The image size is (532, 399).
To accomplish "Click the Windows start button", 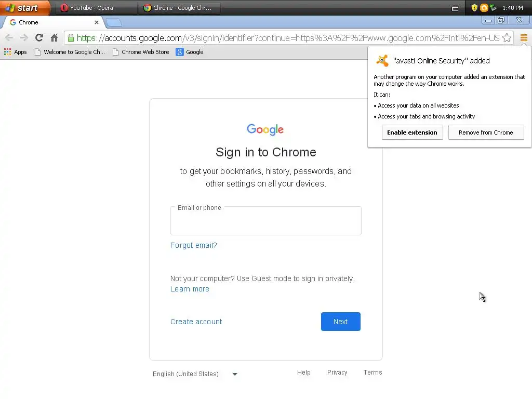I will tap(25, 8).
